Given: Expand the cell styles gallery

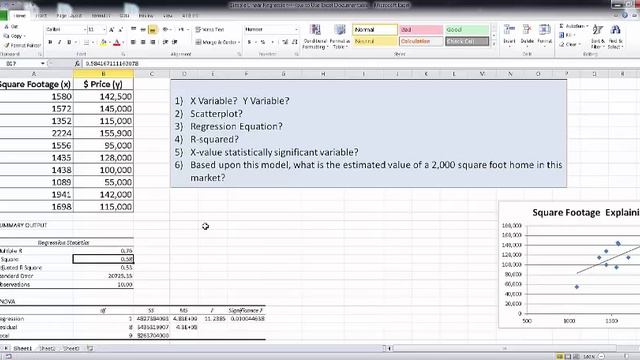Looking at the screenshot, I should tap(494, 44).
